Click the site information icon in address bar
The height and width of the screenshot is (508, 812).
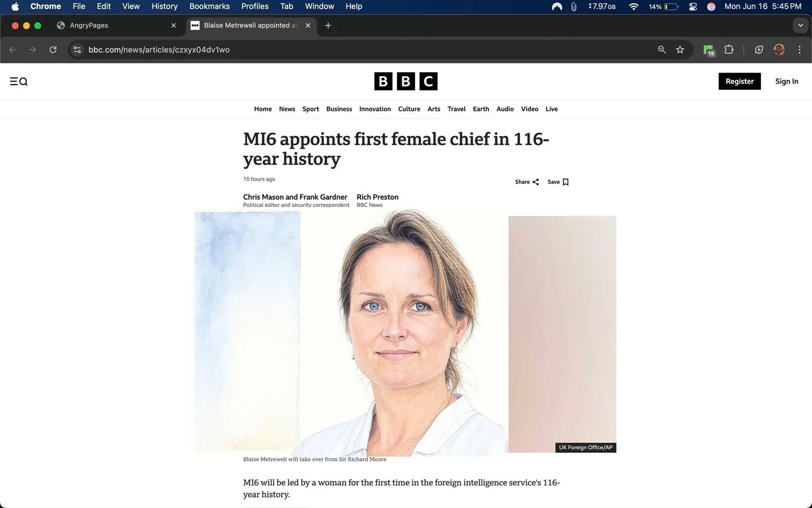[77, 49]
